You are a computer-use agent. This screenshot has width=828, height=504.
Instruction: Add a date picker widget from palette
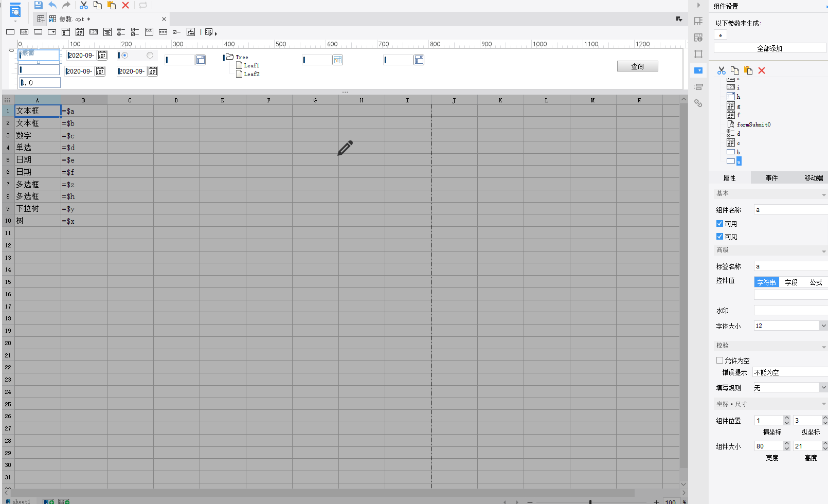[80, 32]
